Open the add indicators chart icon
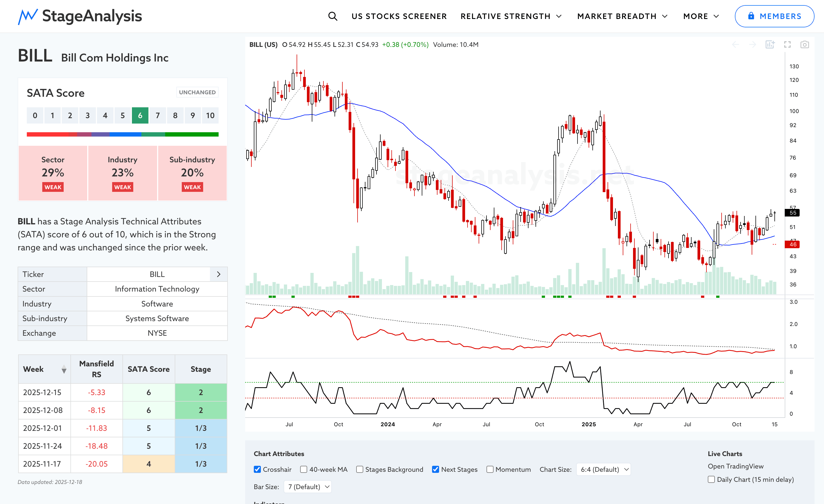This screenshot has height=504, width=824. click(x=770, y=44)
